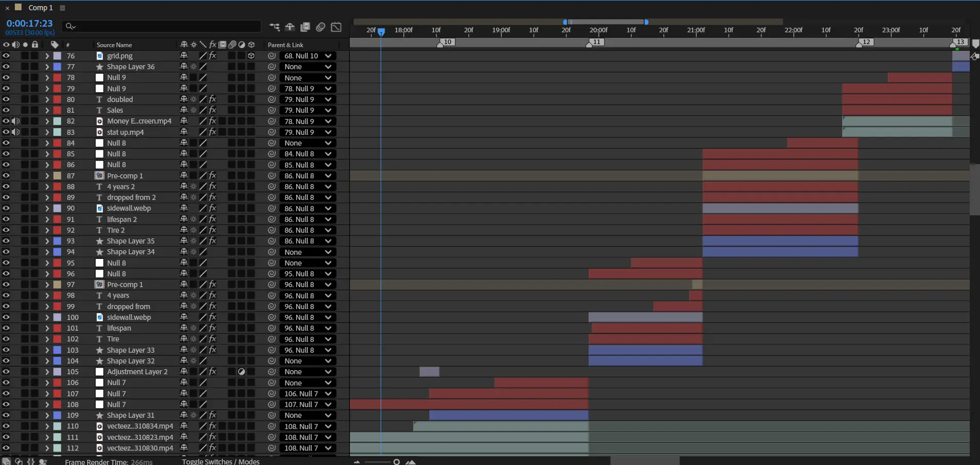Click the timeline zoom slider handle
The height and width of the screenshot is (465, 980).
point(397,462)
